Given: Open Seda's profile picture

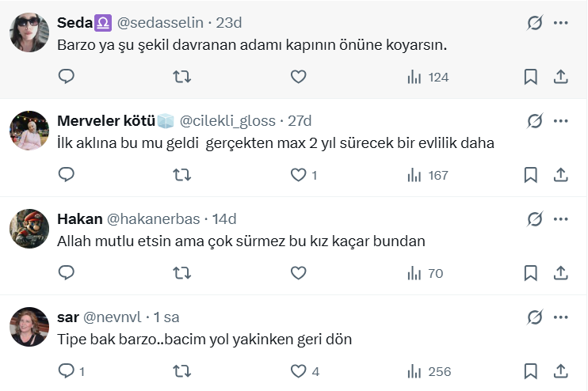Looking at the screenshot, I should [29, 32].
